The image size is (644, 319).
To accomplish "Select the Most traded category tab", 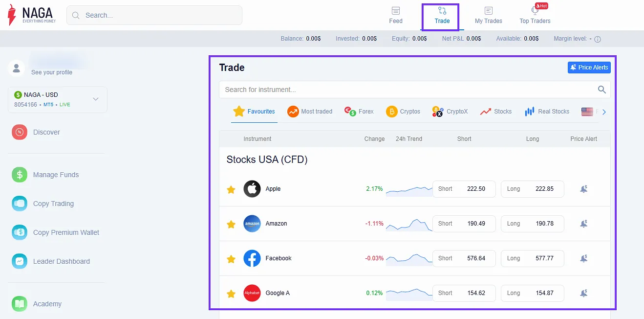I will click(310, 112).
